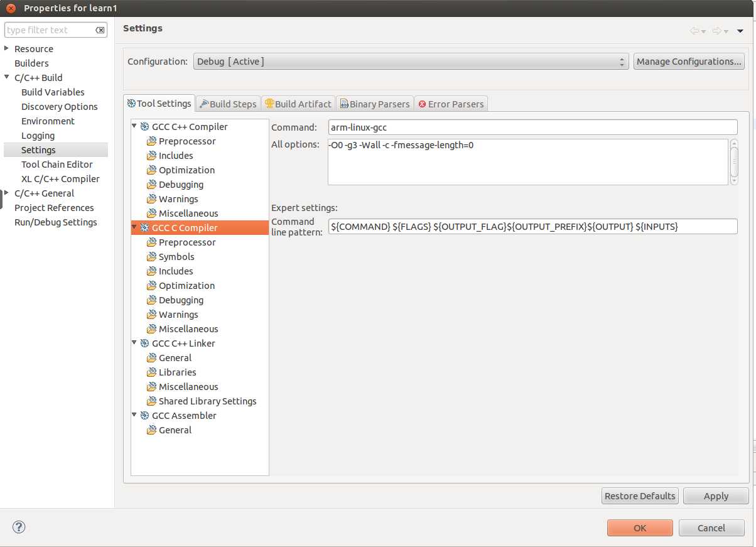Open Tool Chain Editor page
The height and width of the screenshot is (547, 756).
(x=57, y=165)
